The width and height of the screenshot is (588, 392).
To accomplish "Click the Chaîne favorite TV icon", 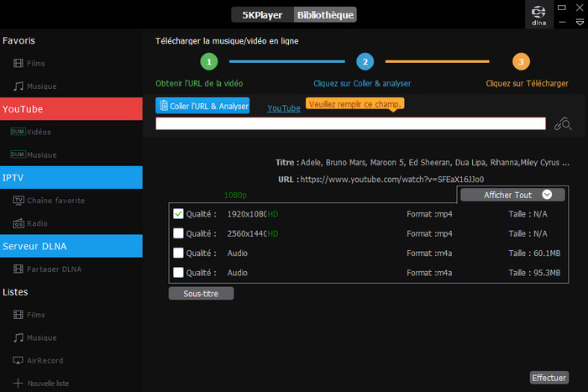I will [18, 201].
